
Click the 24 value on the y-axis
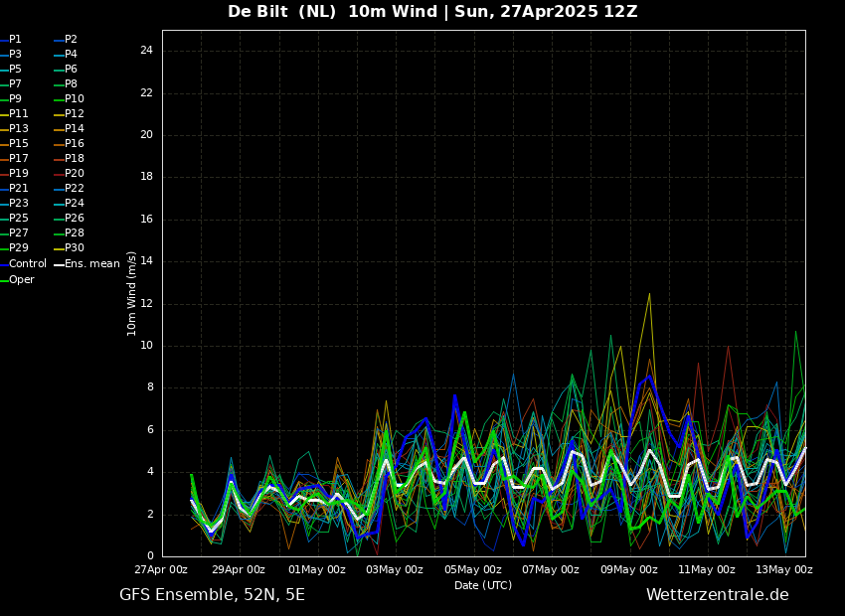[145, 51]
